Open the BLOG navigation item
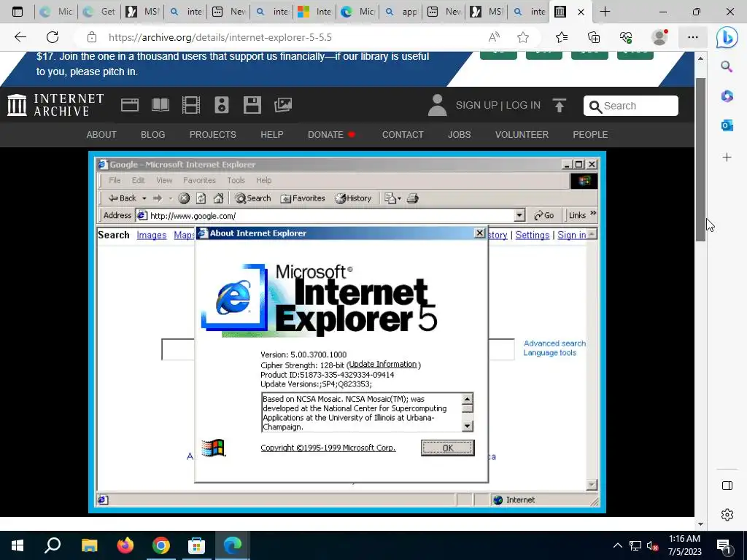This screenshot has height=560, width=747. pos(153,135)
